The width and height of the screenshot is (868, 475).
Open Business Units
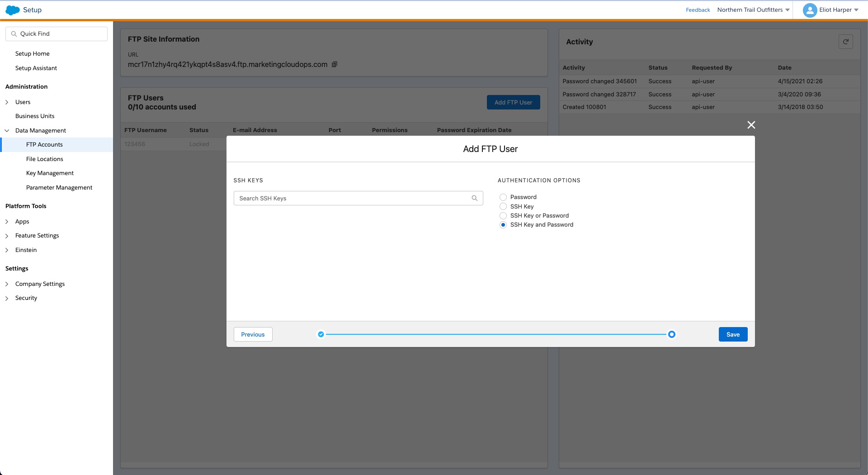[35, 116]
